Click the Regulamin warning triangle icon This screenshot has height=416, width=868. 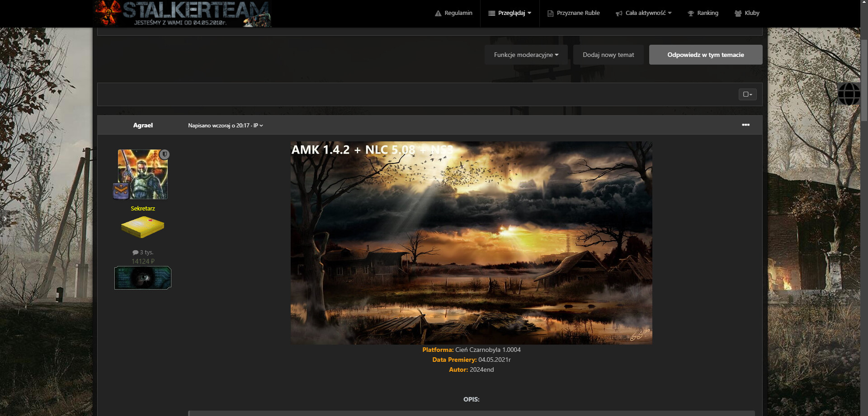438,14
